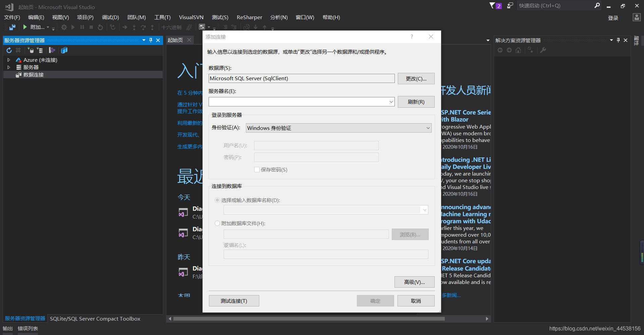
Task: Open the Authentication dropdown showing Windows 身份验证
Action: coord(338,128)
